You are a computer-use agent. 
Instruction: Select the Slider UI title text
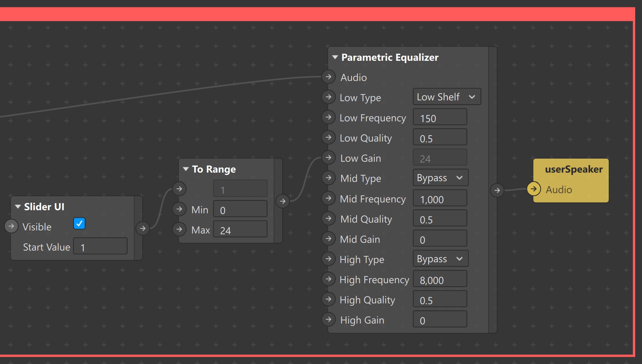coord(44,207)
